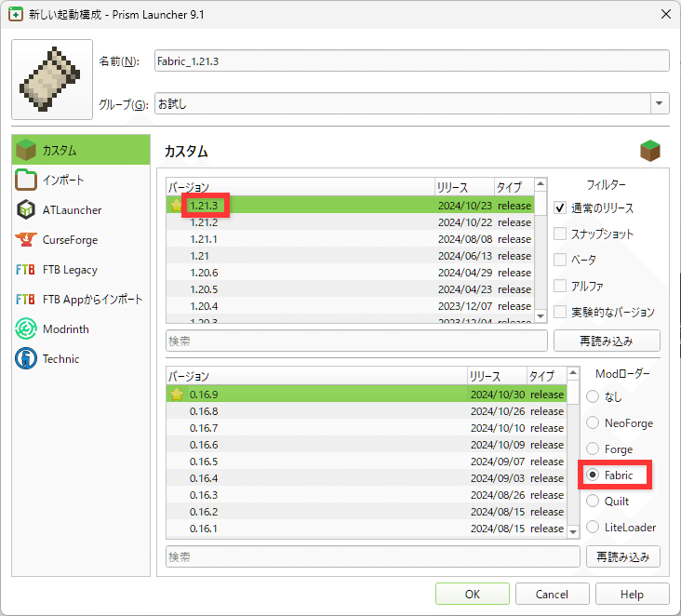Enable the ベータ filter checkbox

560,260
